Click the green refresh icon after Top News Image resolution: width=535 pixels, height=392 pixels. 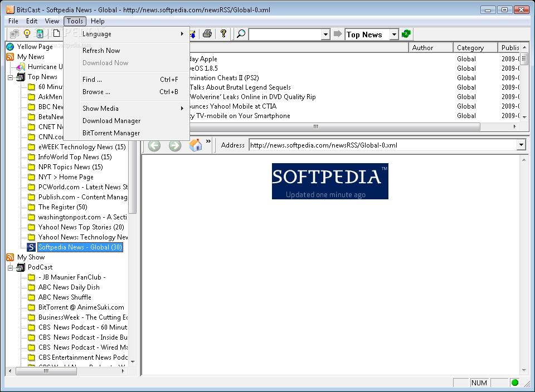[406, 34]
